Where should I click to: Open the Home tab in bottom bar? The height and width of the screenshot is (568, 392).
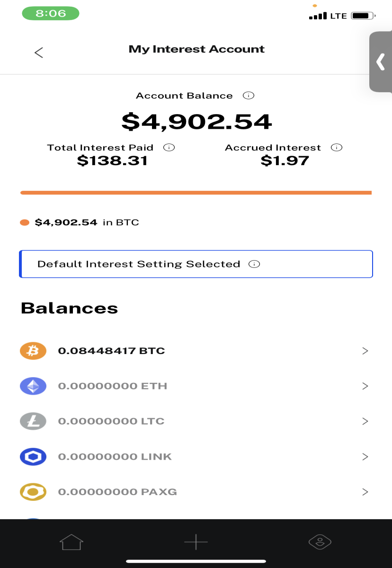71,542
